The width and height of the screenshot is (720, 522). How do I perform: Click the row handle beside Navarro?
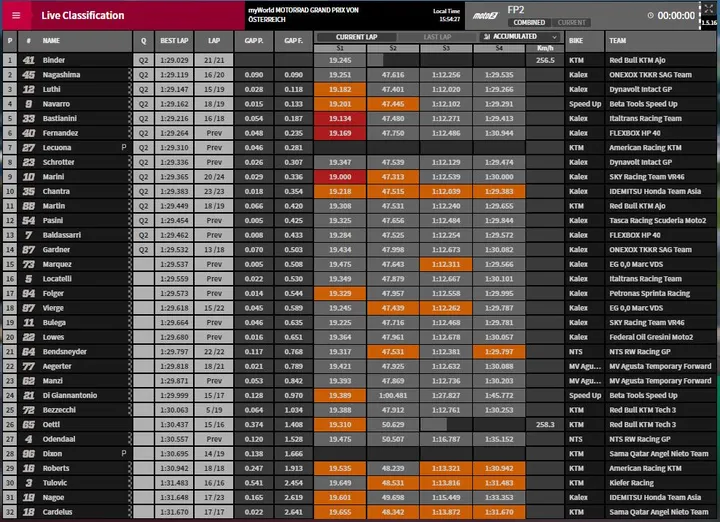[130, 104]
